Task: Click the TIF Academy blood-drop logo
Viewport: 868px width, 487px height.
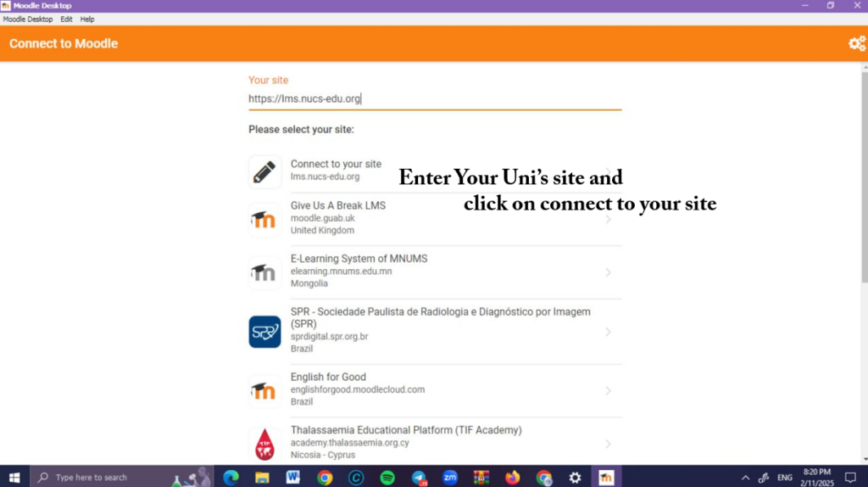Action: pyautogui.click(x=264, y=444)
